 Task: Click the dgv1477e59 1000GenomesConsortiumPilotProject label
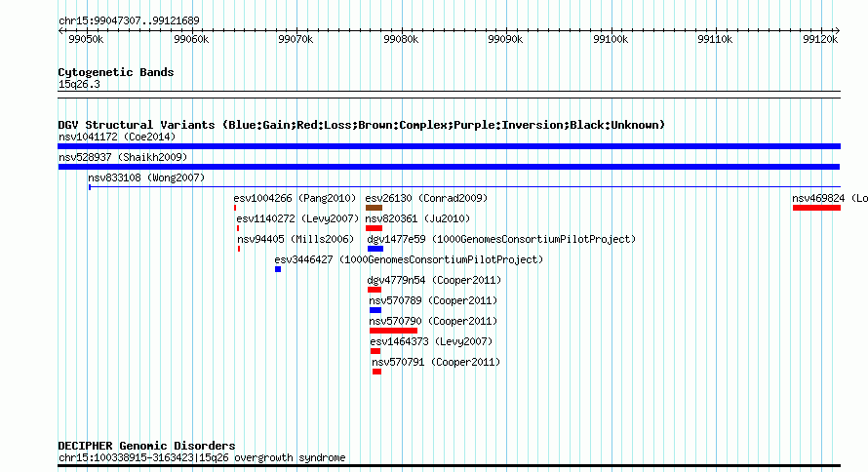click(501, 239)
